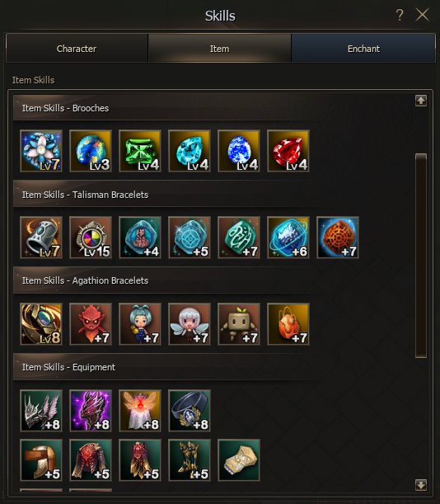
Task: Choose the golden ring Lv8 agathion skill
Action: pos(41,324)
